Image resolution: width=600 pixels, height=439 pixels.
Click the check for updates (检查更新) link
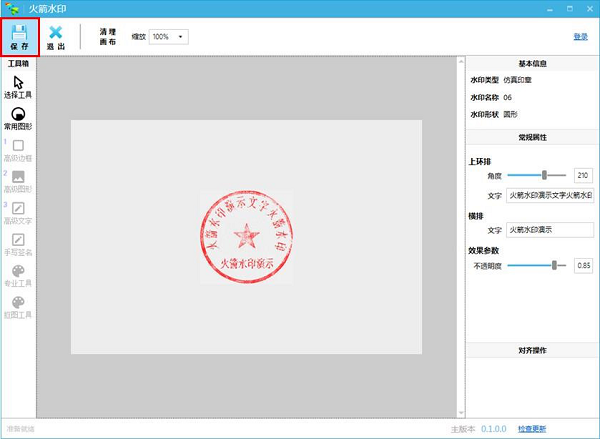[x=532, y=428]
